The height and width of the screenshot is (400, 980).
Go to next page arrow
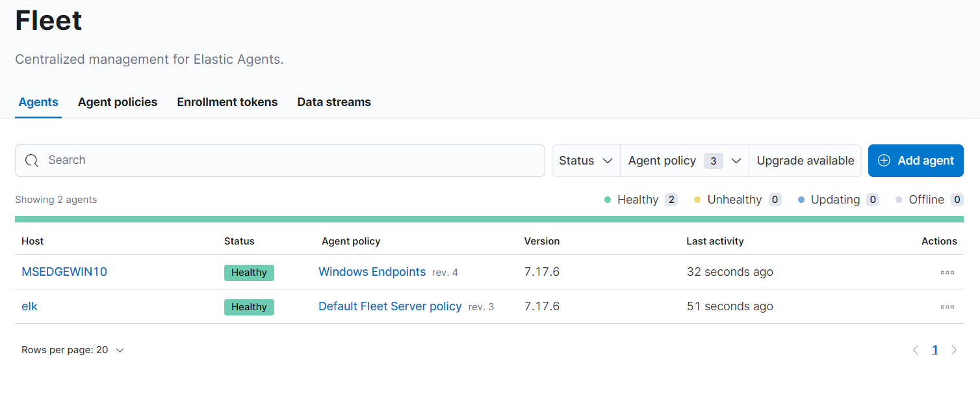click(954, 350)
